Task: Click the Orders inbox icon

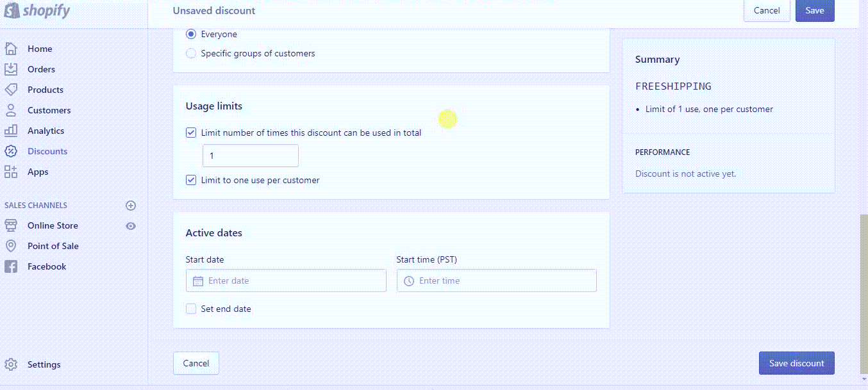Action: tap(11, 69)
